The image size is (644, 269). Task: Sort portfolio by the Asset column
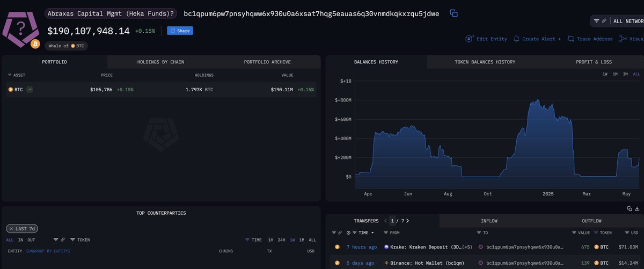pos(17,76)
